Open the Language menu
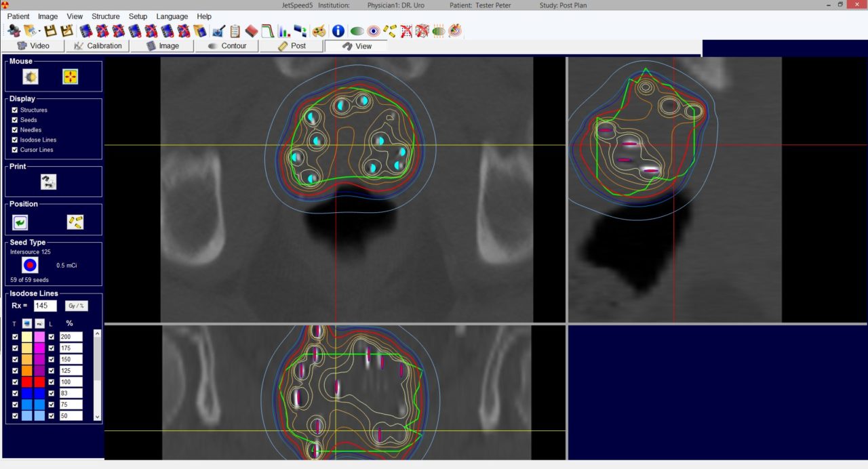This screenshot has width=868, height=469. [x=172, y=16]
